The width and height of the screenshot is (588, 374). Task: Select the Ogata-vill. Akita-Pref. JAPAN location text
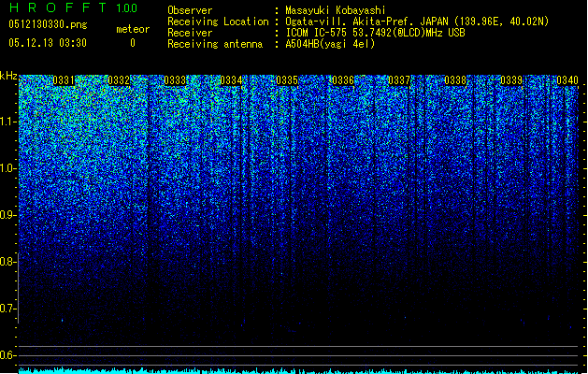417,22
